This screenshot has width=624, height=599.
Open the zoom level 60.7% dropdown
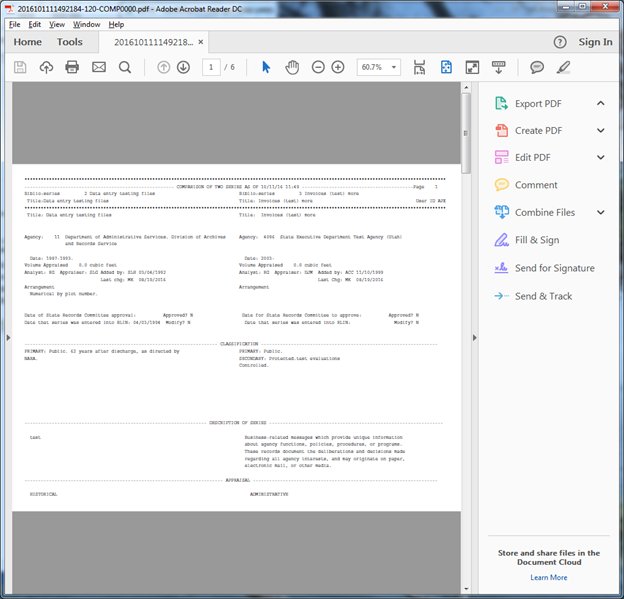(x=394, y=67)
